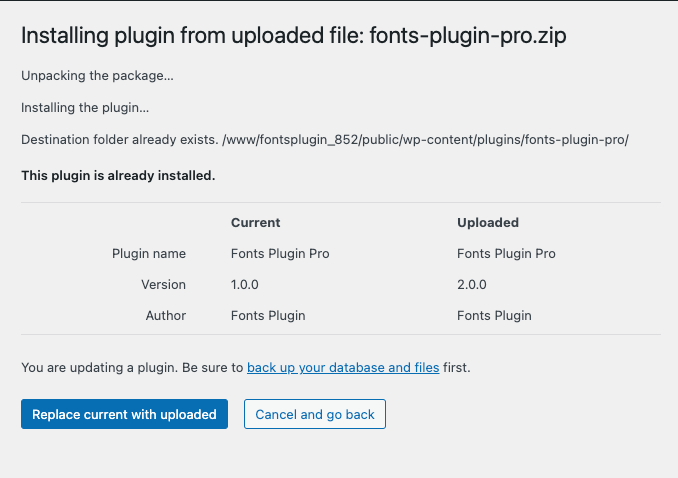Image resolution: width=678 pixels, height=478 pixels.
Task: Open the back up your database and files link
Action: pyautogui.click(x=343, y=367)
